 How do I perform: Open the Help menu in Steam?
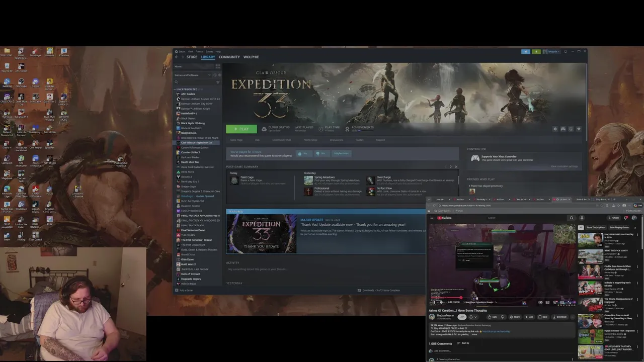(x=218, y=51)
